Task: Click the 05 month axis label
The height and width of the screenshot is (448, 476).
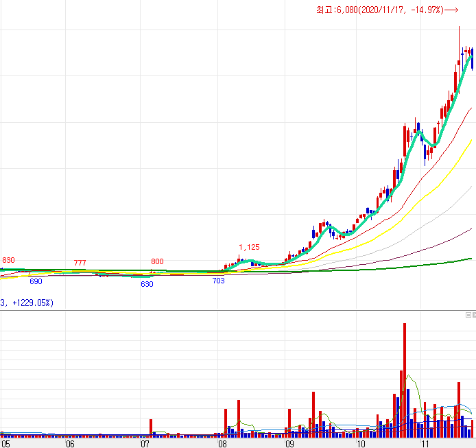Action: coord(5,444)
